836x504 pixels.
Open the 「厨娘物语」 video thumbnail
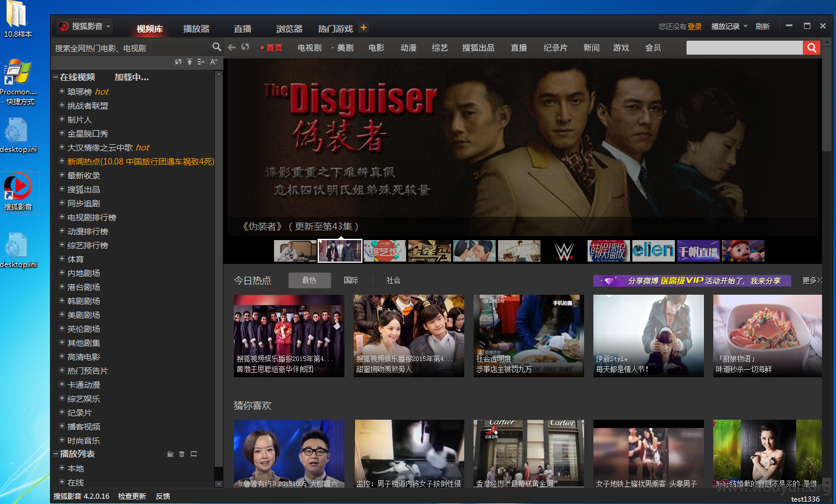(x=767, y=336)
